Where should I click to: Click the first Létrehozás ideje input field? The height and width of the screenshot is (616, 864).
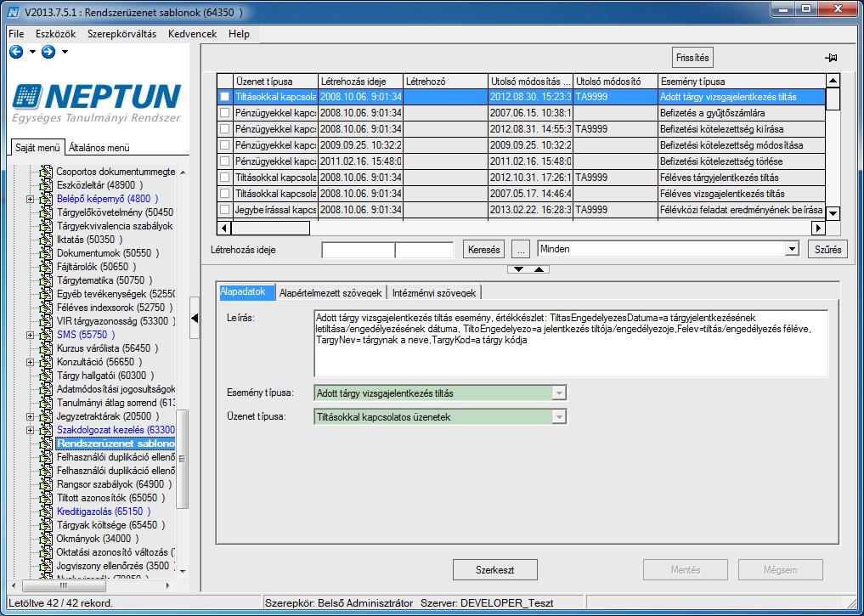pos(359,250)
